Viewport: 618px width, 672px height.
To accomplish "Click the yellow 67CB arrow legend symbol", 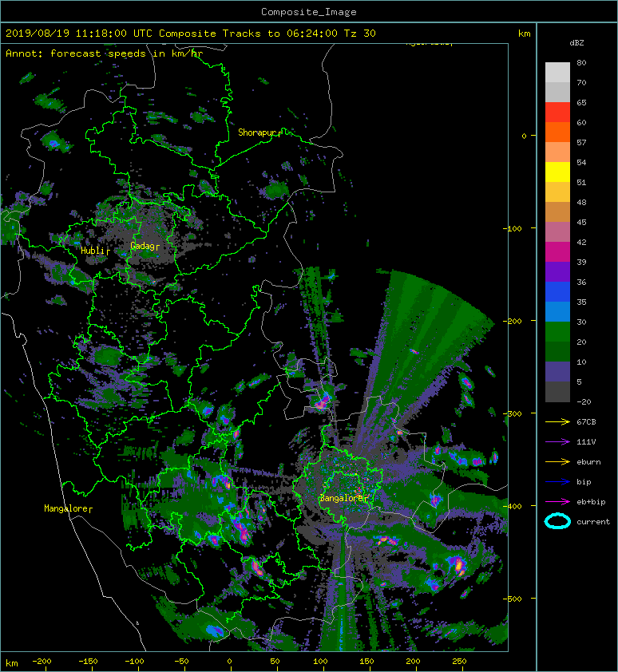I will click(557, 421).
